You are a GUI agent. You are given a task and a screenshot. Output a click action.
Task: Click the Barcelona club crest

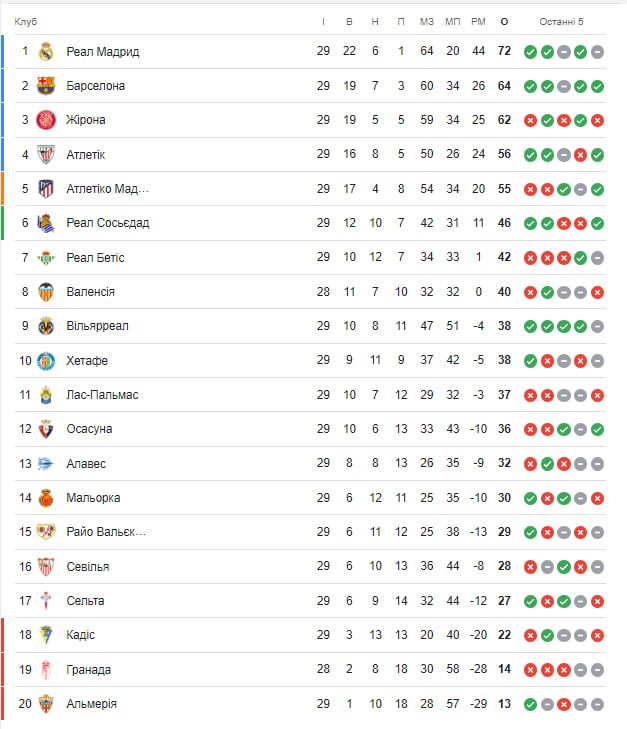(x=46, y=86)
